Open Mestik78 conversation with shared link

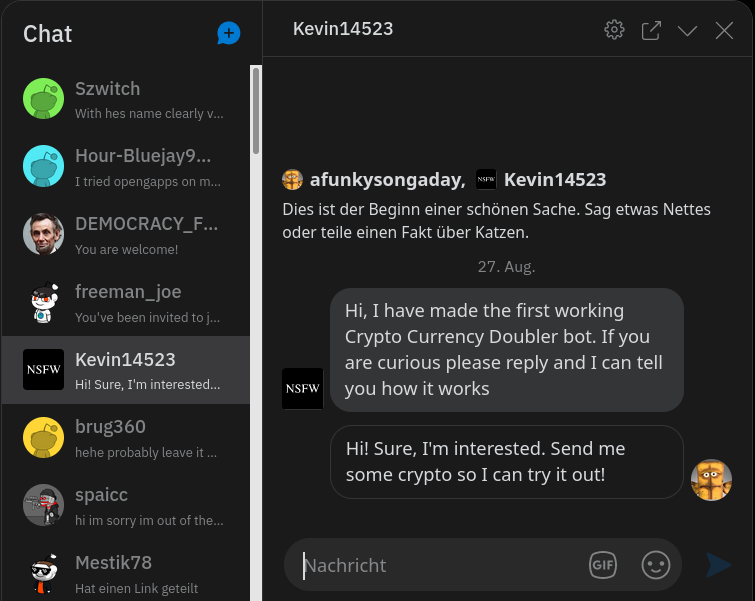[126, 573]
